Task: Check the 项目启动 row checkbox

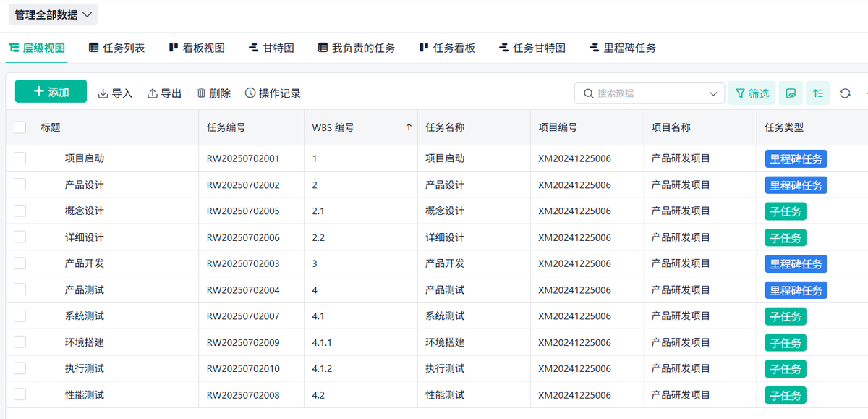Action: pos(20,158)
